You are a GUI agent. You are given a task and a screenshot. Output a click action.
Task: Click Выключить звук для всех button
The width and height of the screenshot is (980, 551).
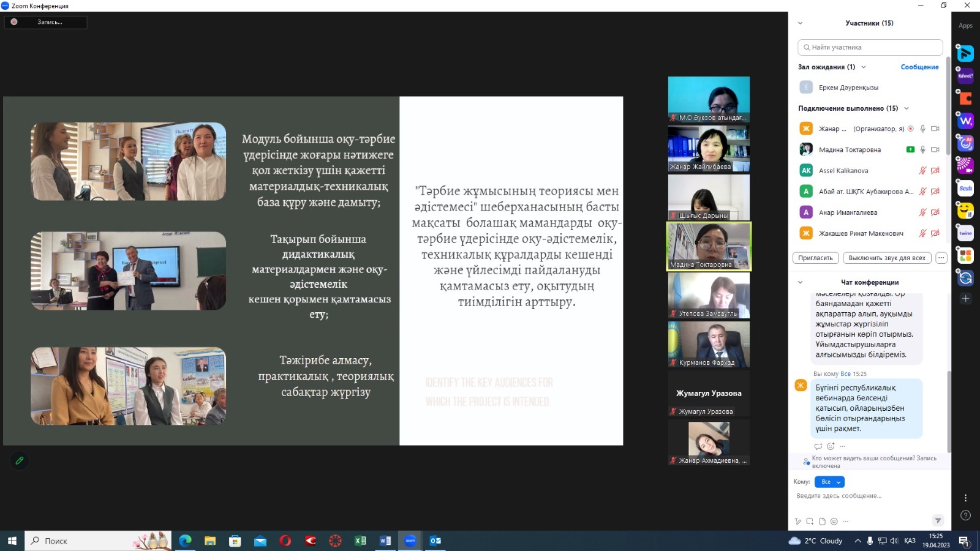coord(886,258)
